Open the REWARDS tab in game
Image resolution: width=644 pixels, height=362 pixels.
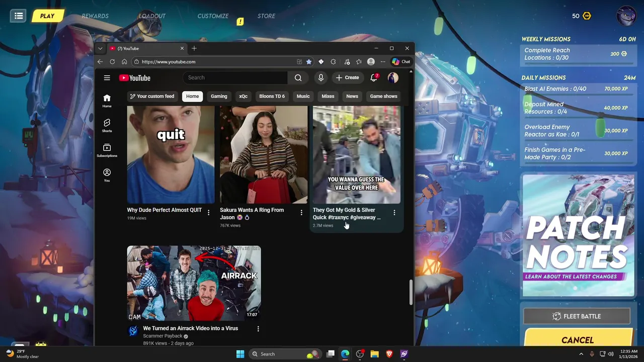95,16
